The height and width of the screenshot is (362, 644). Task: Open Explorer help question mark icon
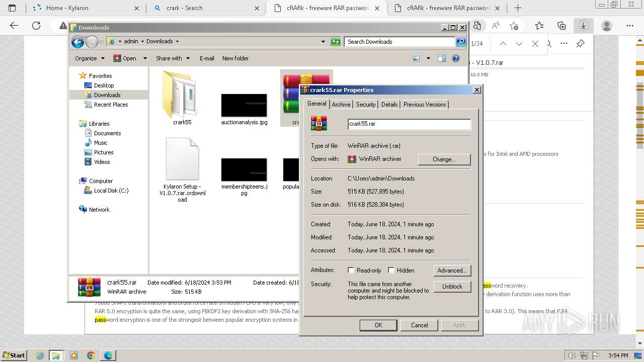point(456,58)
